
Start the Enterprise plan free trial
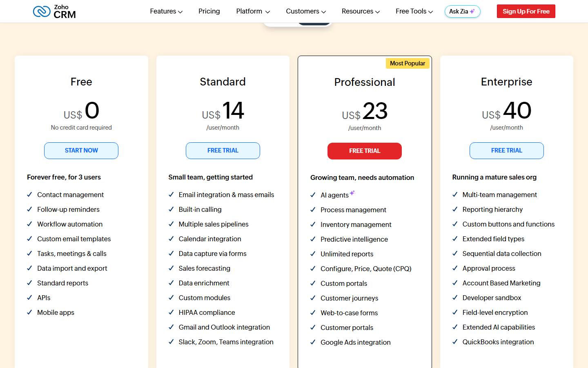(x=507, y=150)
